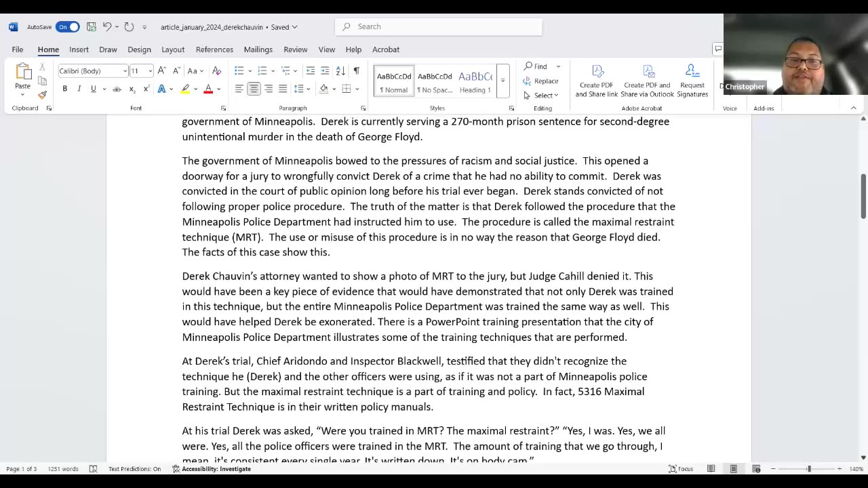Apply subscript formatting
Image resolution: width=868 pixels, height=488 pixels.
pos(132,89)
